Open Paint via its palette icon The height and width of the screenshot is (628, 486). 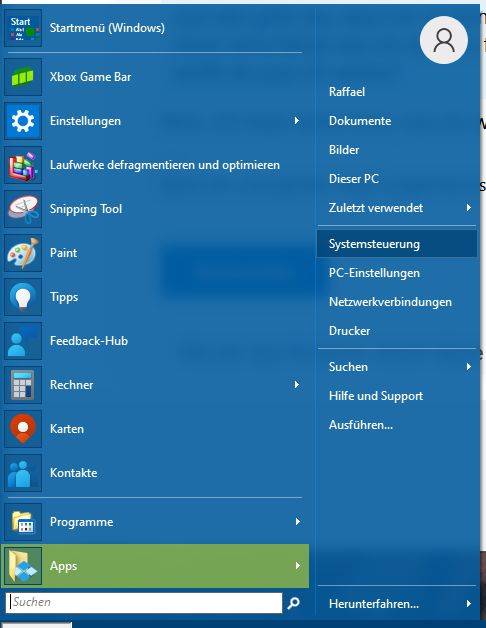[23, 253]
